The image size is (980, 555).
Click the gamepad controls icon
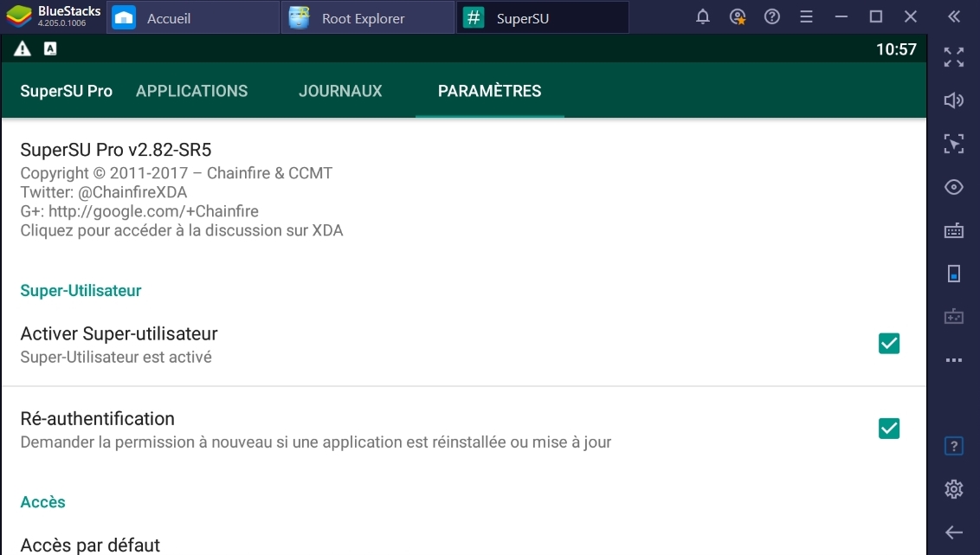point(954,316)
